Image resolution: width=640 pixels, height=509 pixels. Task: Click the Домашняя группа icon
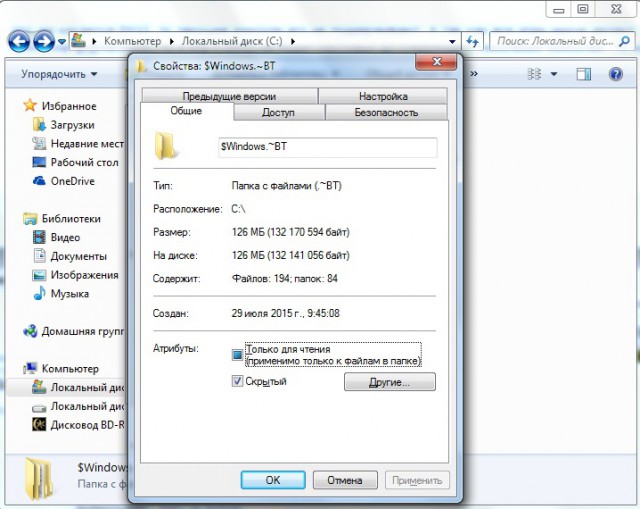[x=30, y=331]
